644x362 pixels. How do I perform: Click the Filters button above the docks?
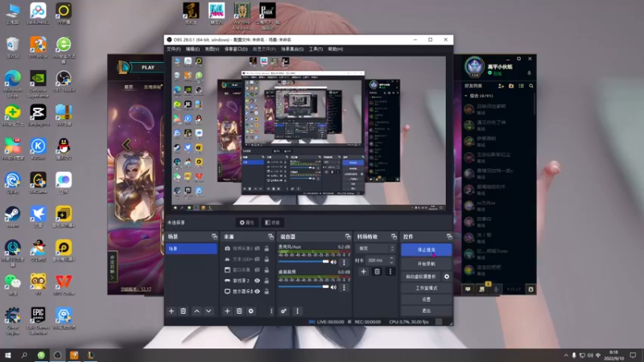pyautogui.click(x=272, y=223)
